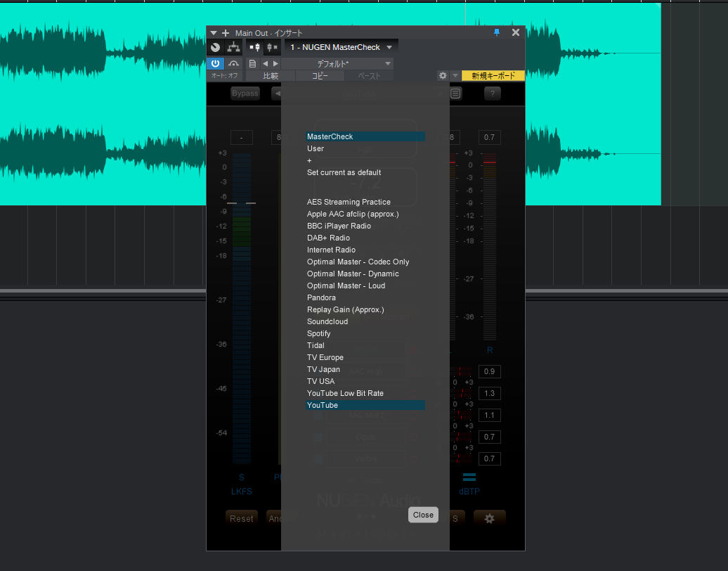Toggle the plugin power button
The height and width of the screenshot is (571, 728).
(216, 64)
